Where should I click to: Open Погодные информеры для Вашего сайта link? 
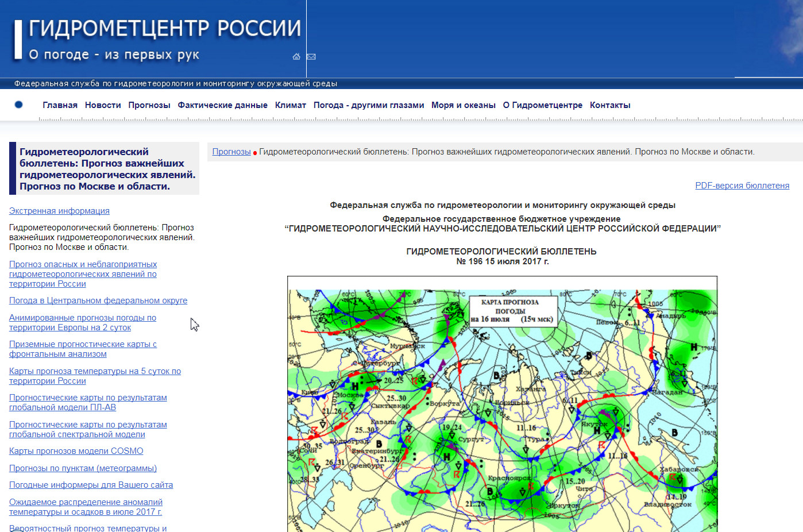[91, 485]
